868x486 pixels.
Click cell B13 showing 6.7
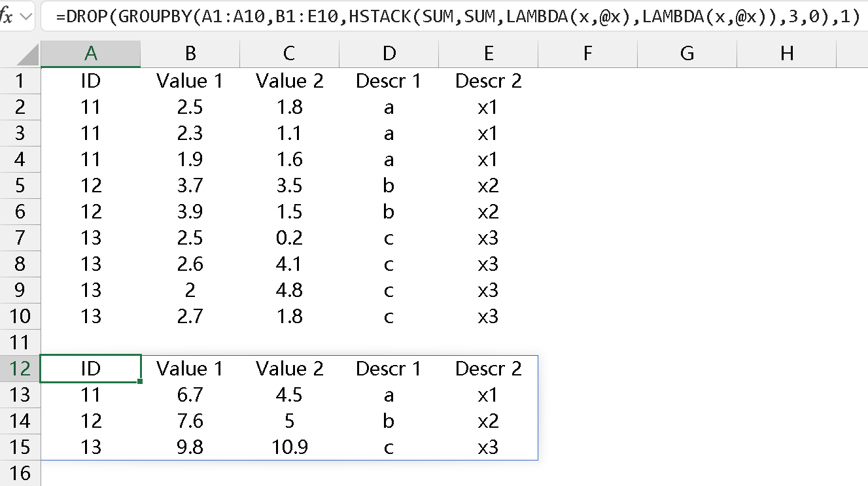(190, 395)
